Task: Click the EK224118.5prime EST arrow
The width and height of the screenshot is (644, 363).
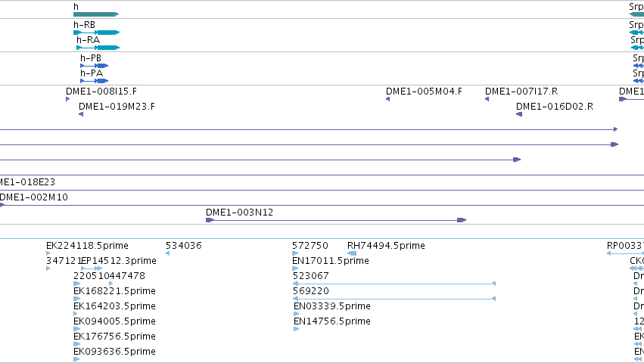Action: (x=48, y=253)
